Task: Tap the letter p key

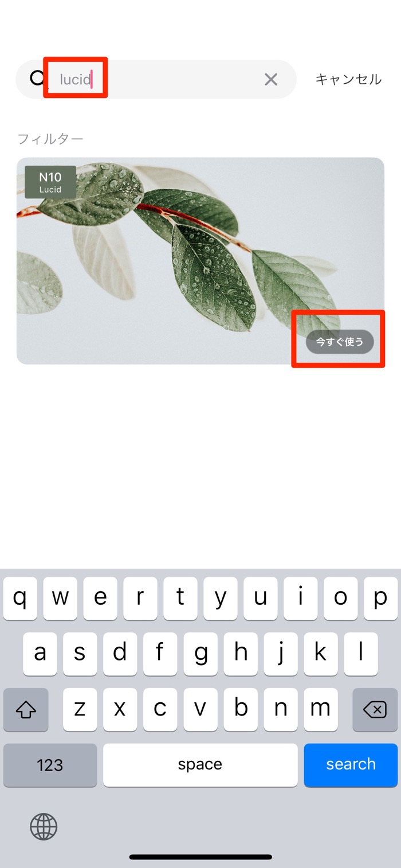Action: point(381,599)
